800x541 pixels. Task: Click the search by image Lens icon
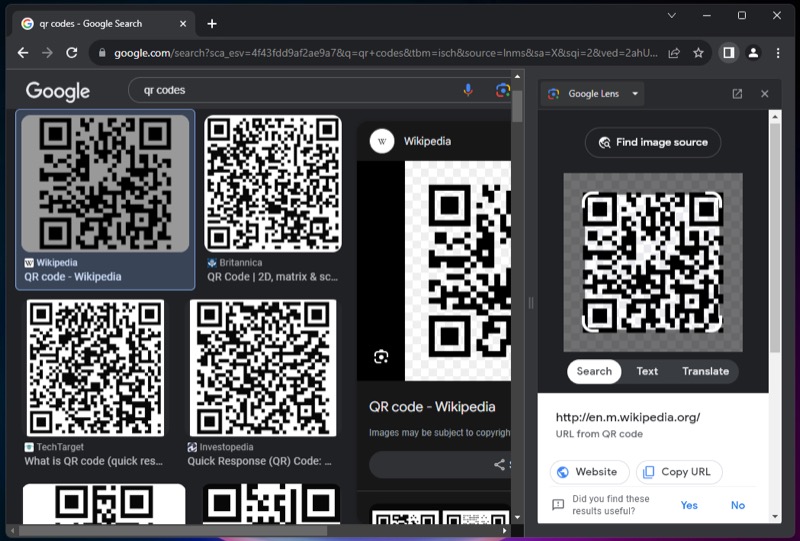(x=503, y=90)
